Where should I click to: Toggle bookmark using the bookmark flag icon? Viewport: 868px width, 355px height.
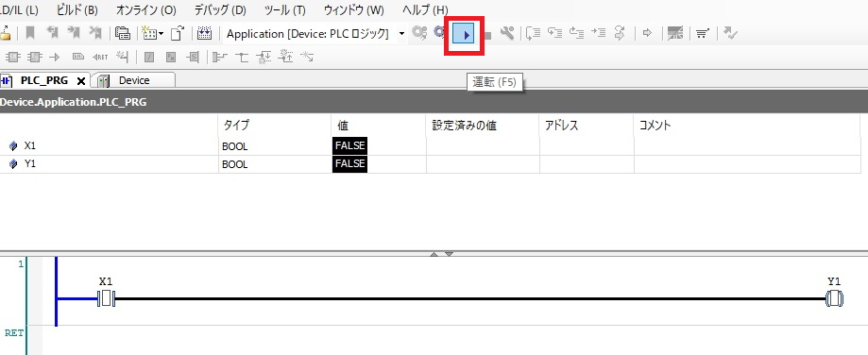click(x=30, y=34)
